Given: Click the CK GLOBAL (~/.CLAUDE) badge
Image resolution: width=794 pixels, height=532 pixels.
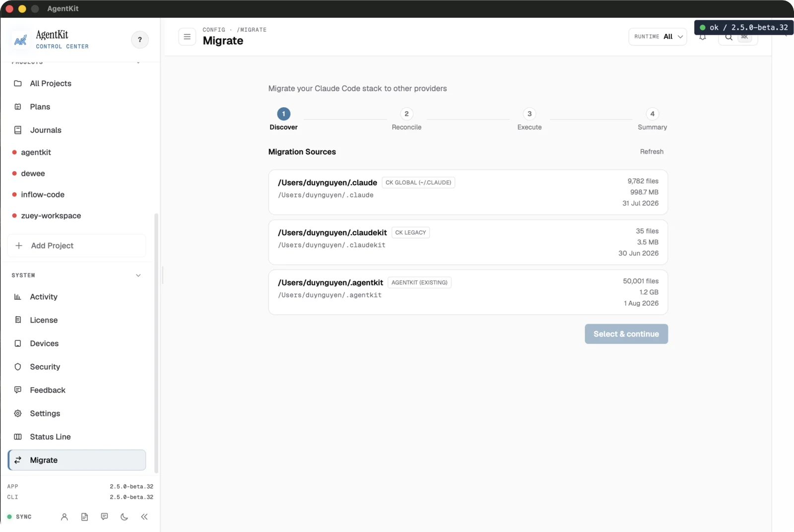Looking at the screenshot, I should 418,183.
